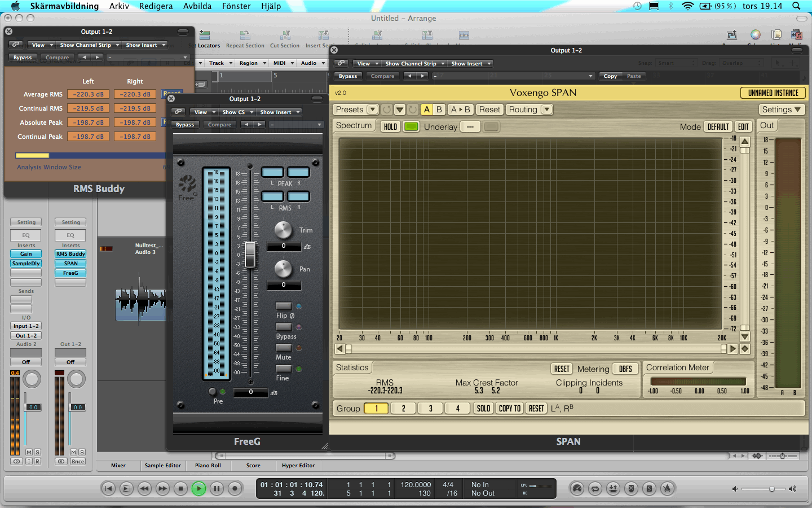The width and height of the screenshot is (812, 508).
Task: Click the Record button in transport bar
Action: 235,488
